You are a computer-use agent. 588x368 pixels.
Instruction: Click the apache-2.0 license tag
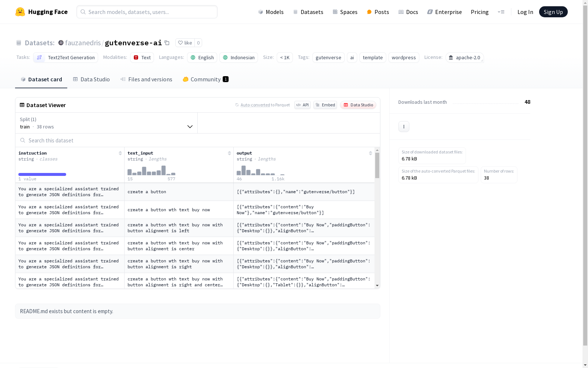pos(465,57)
